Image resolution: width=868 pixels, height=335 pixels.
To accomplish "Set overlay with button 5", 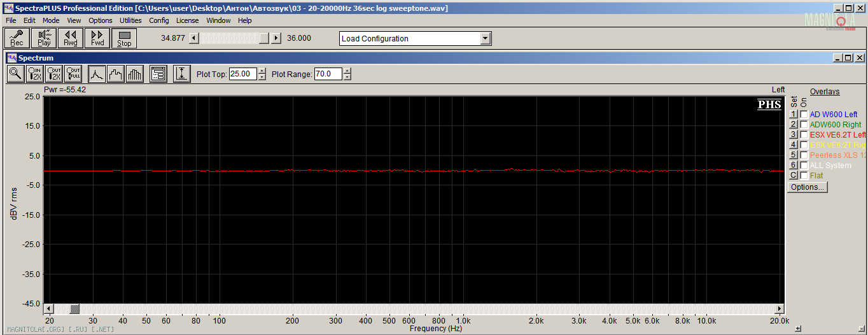I will [x=794, y=155].
